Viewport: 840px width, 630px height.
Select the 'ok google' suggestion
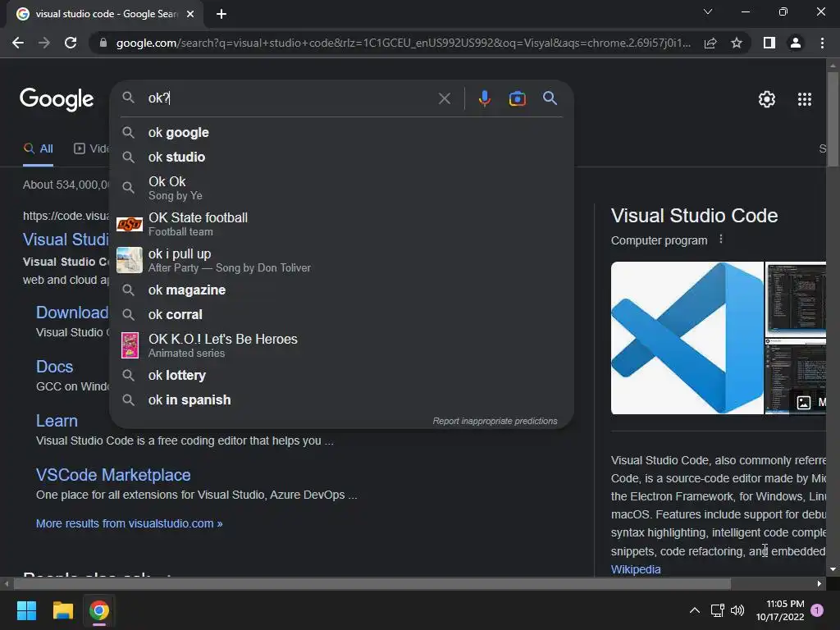tap(341, 132)
